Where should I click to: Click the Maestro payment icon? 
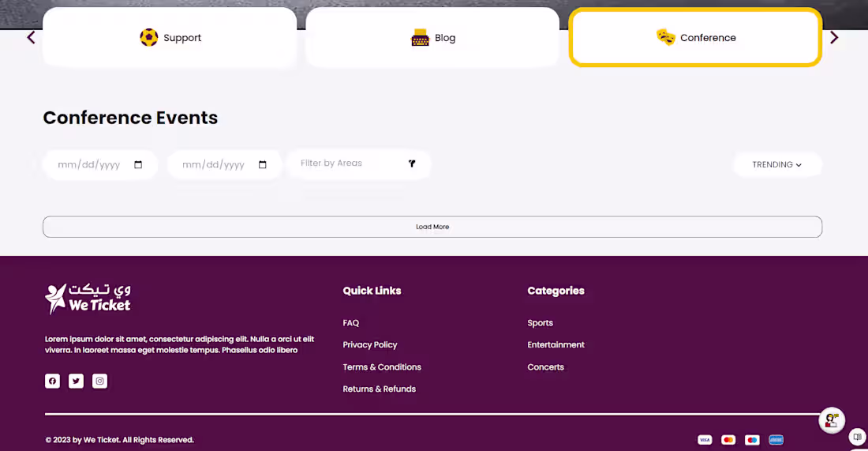752,440
